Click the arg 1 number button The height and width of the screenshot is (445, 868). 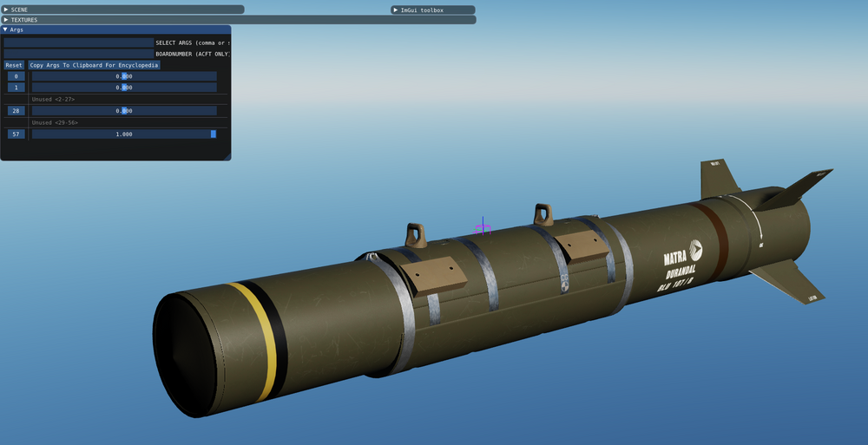pyautogui.click(x=16, y=88)
